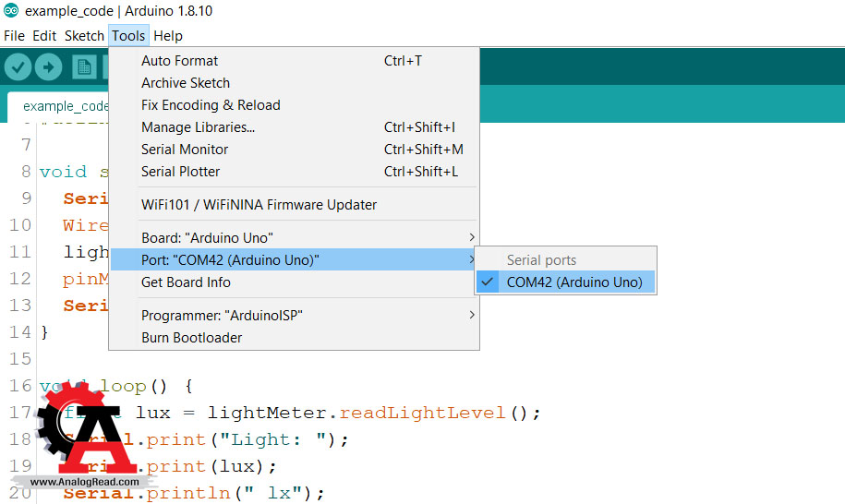Open the Sketch menu

84,36
